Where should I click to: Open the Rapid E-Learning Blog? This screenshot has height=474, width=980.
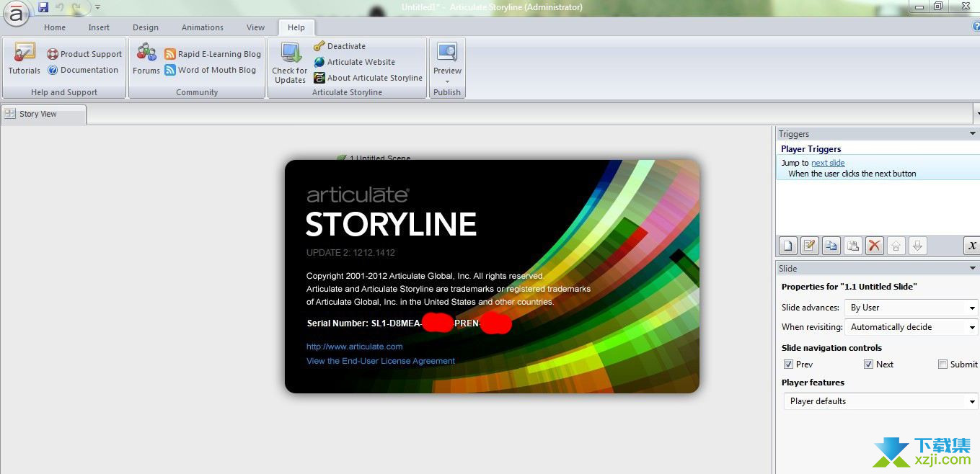tap(213, 54)
